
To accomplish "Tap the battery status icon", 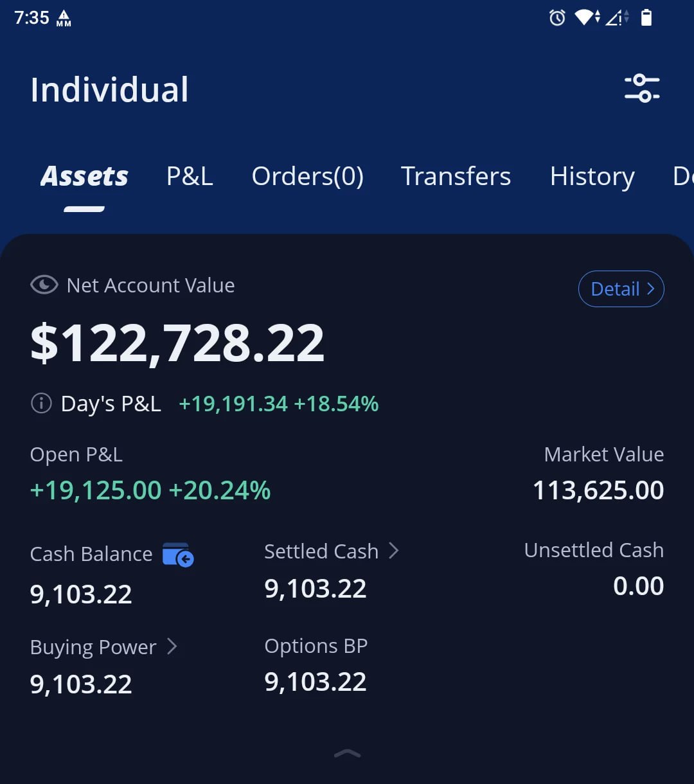I will (646, 18).
